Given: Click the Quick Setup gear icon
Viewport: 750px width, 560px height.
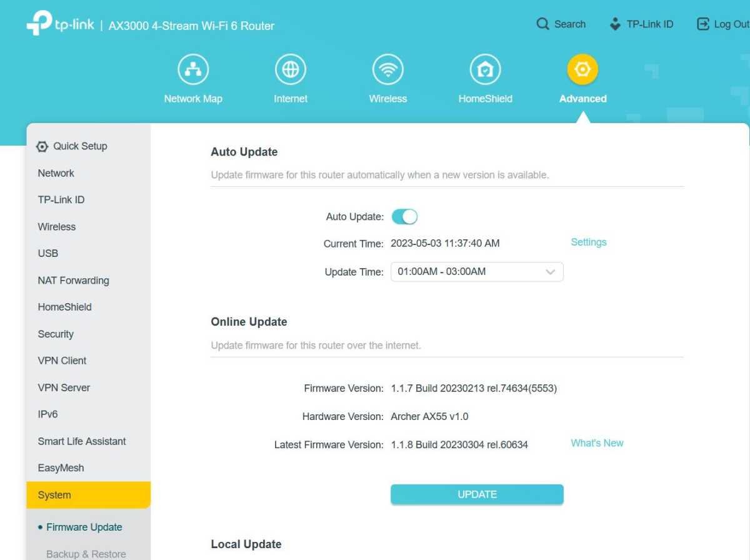Looking at the screenshot, I should click(x=42, y=146).
